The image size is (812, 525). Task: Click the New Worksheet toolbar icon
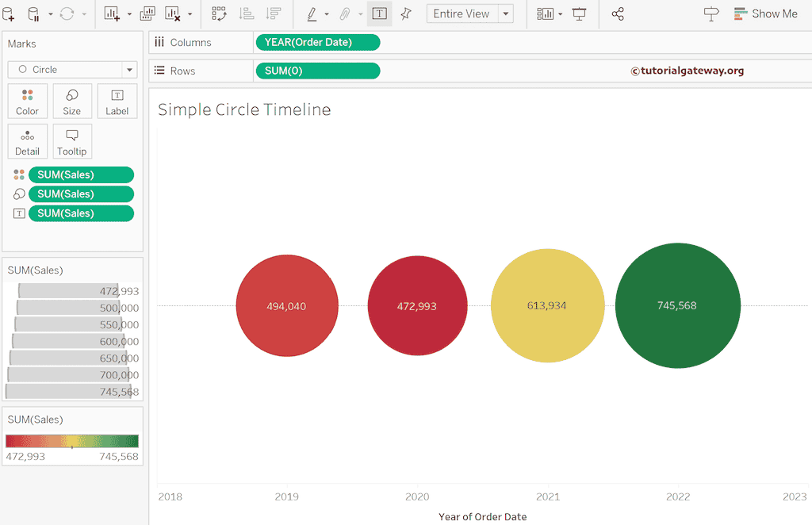pos(112,14)
